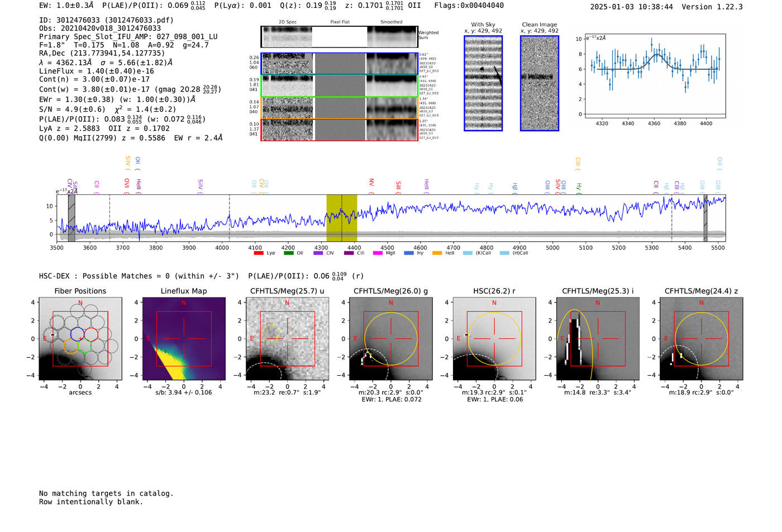This screenshot has height=532, width=782.
Task: Select the LineFlux = 1.40(±0.40)e-16 value
Action: coord(97,71)
